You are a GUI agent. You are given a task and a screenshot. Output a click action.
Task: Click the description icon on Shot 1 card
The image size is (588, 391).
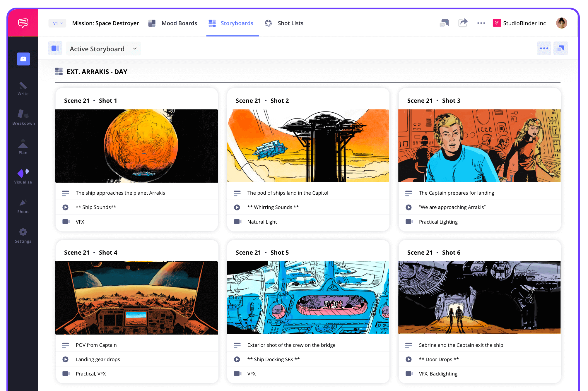pyautogui.click(x=66, y=193)
